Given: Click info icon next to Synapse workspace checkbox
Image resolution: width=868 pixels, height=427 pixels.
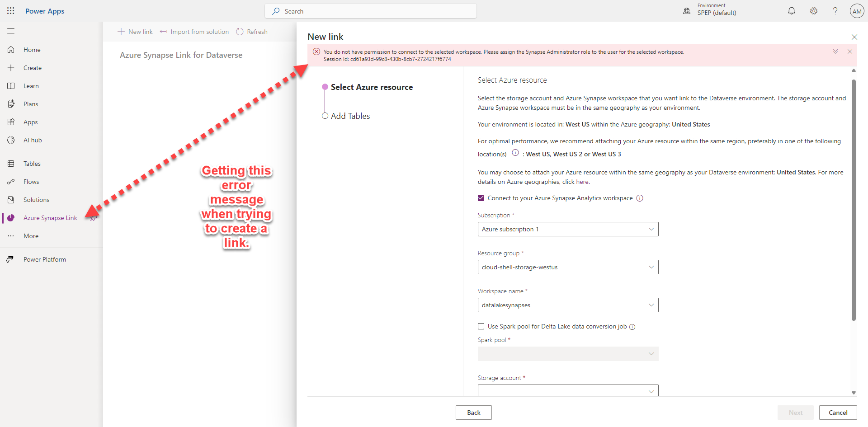Looking at the screenshot, I should 640,198.
